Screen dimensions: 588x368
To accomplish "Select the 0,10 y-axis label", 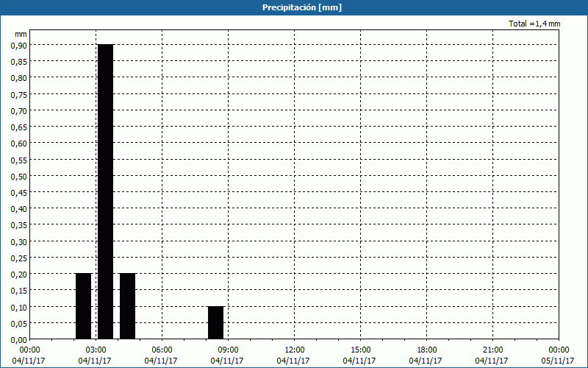I will pyautogui.click(x=19, y=307).
